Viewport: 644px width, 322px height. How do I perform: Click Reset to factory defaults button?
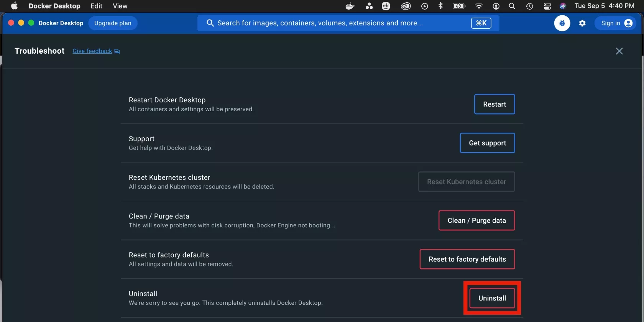click(x=467, y=260)
